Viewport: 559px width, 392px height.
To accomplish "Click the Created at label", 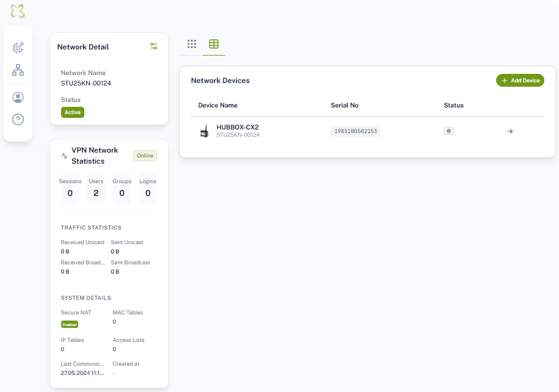I will [126, 364].
